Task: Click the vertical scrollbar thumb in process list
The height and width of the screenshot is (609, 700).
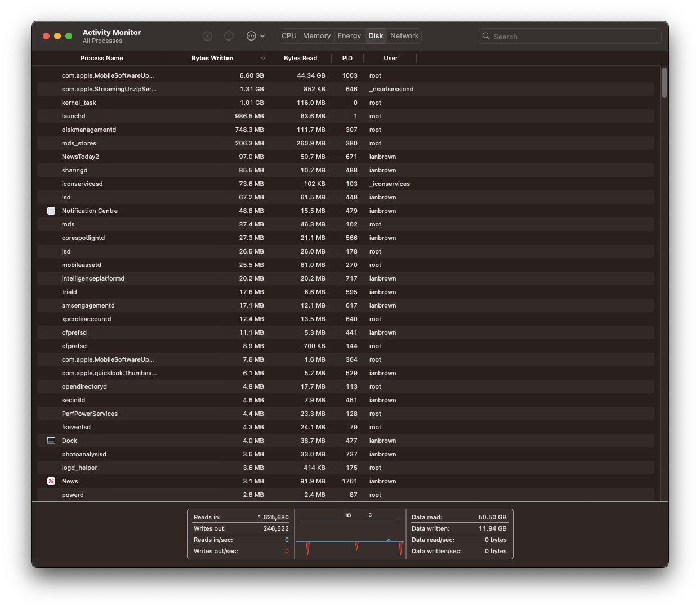Action: [x=665, y=83]
